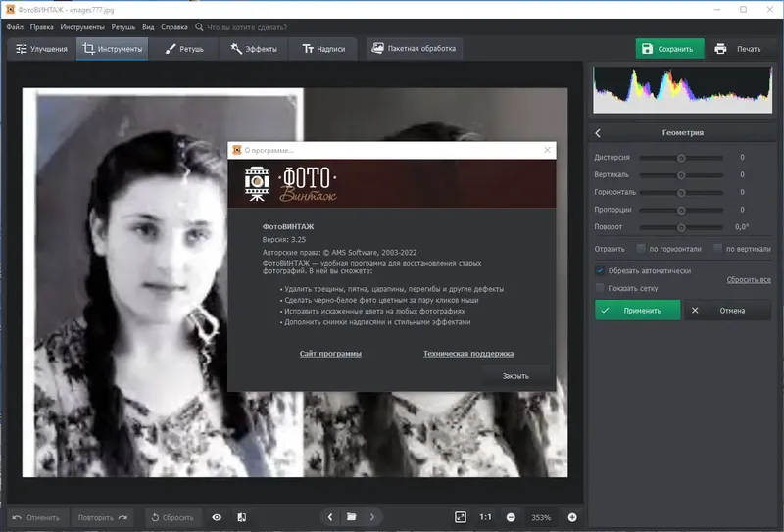Go to previous image with left arrow
Screen dimensions: 784x532
tap(330, 517)
